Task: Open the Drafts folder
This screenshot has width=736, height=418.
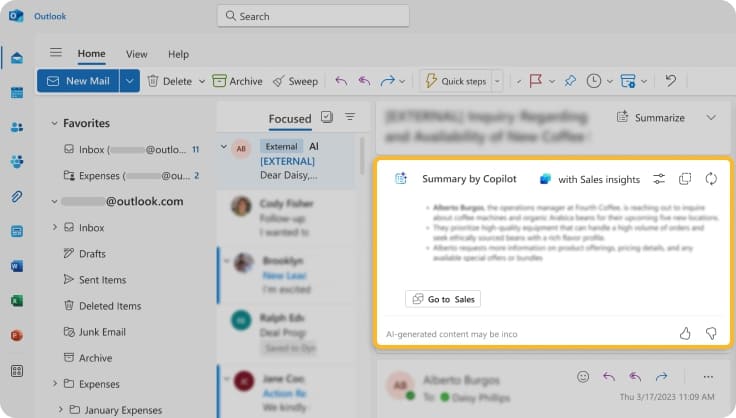Action: point(84,254)
